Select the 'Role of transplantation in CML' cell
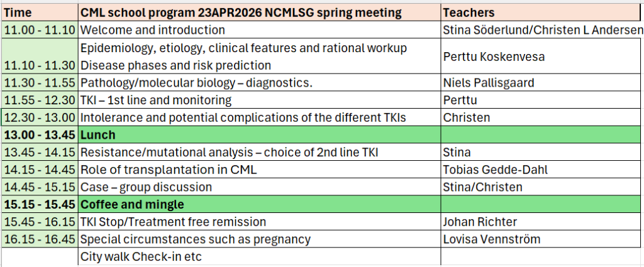Screen dimensions: 644x267 coord(258,170)
